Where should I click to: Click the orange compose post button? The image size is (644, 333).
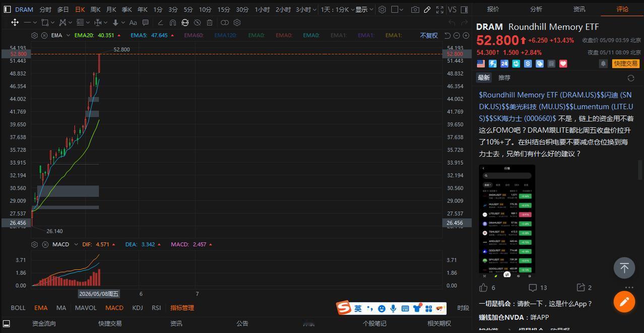624,302
